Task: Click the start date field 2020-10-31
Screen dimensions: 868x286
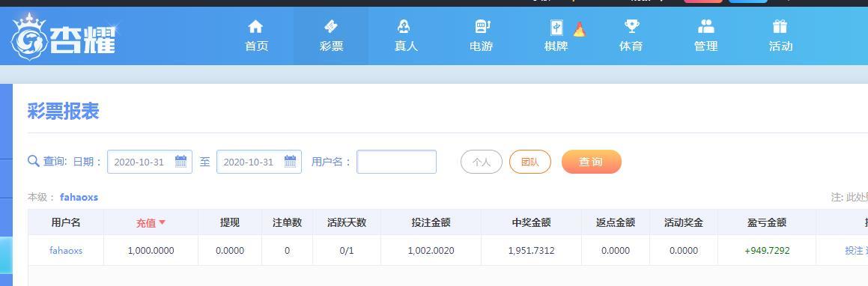Action: 150,162
